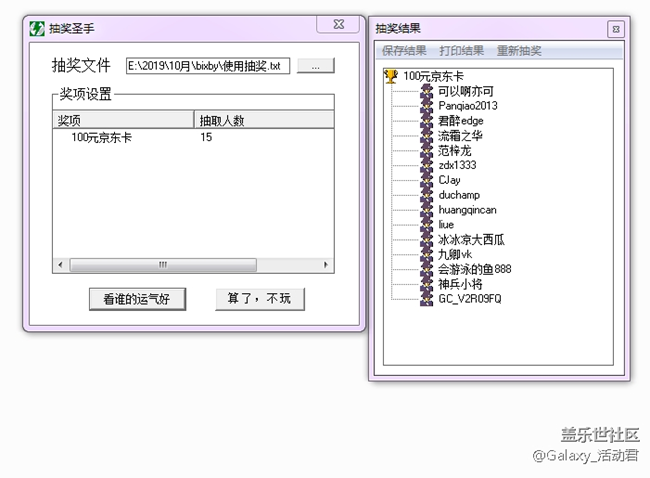Click the horizontal scrollbar thumb in 奖项设置
The height and width of the screenshot is (478, 650).
[163, 264]
